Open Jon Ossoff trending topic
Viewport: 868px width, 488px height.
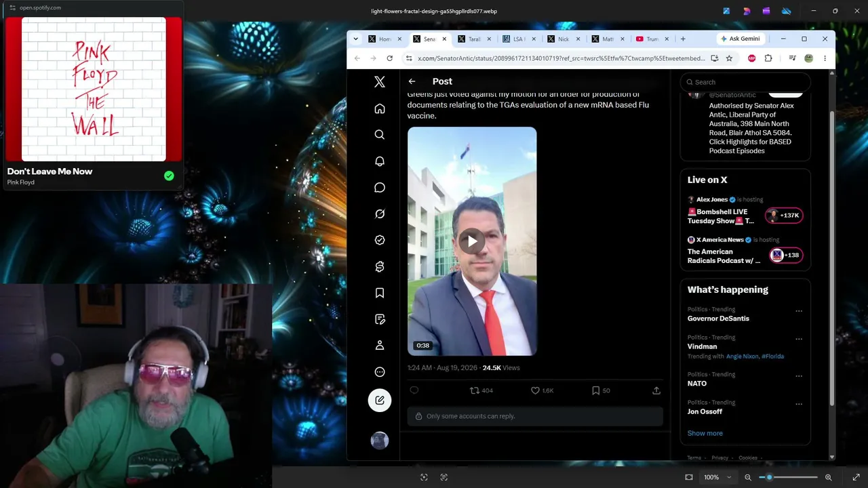pyautogui.click(x=705, y=411)
